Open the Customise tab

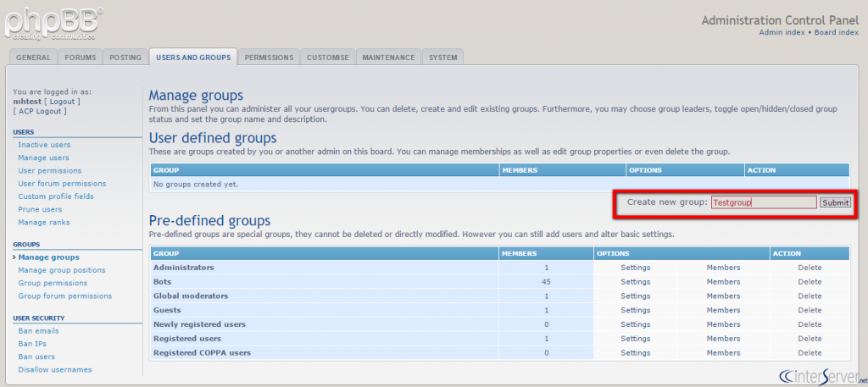coord(328,58)
